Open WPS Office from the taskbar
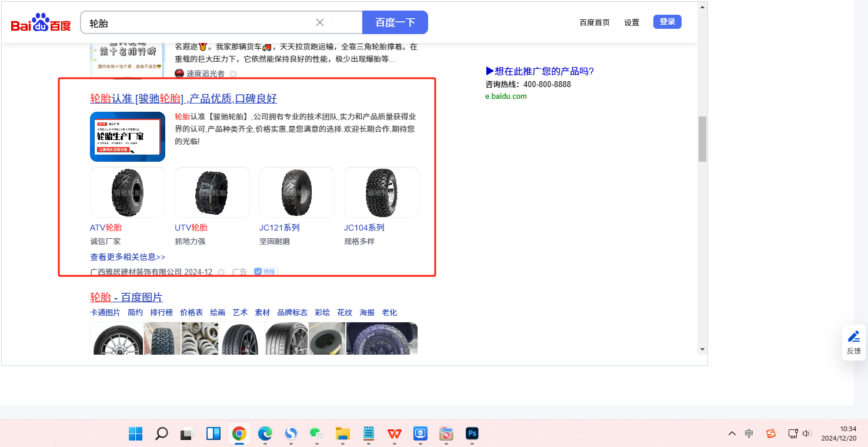Image resolution: width=868 pixels, height=447 pixels. (x=394, y=434)
